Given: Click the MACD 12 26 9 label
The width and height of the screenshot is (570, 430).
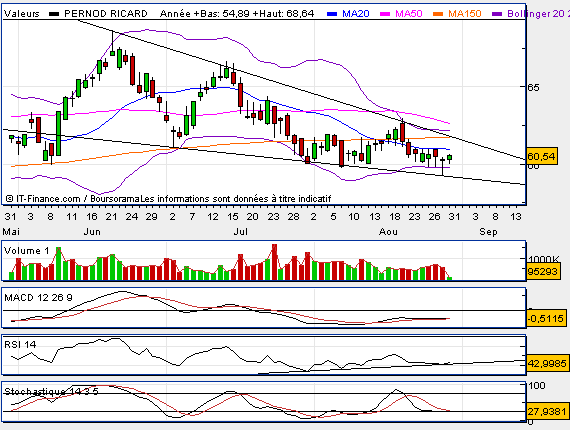Looking at the screenshot, I should [x=38, y=298].
